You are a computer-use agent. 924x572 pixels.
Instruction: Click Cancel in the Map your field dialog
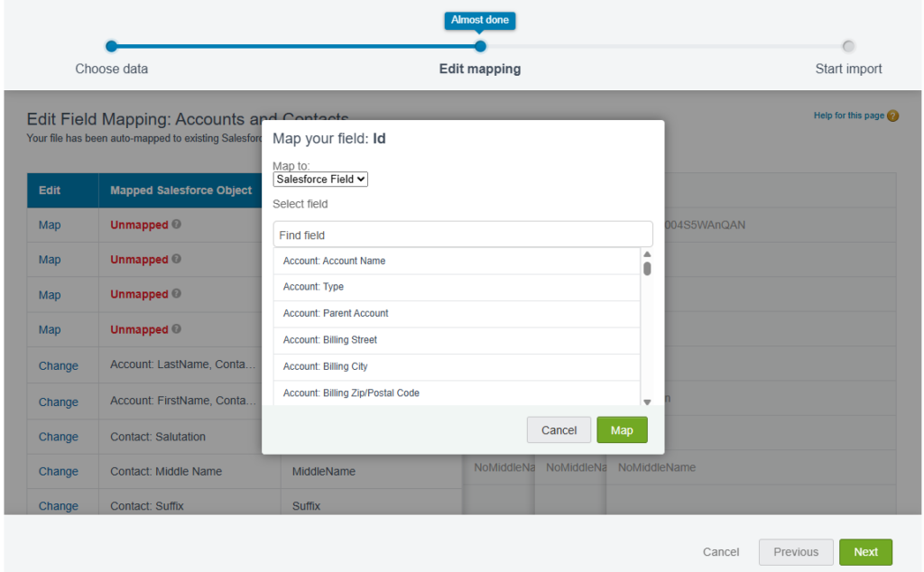[559, 430]
